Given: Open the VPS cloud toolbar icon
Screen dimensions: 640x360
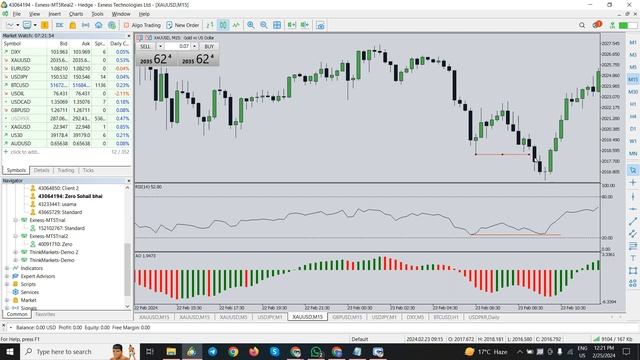Looking at the screenshot, I should 99,25.
